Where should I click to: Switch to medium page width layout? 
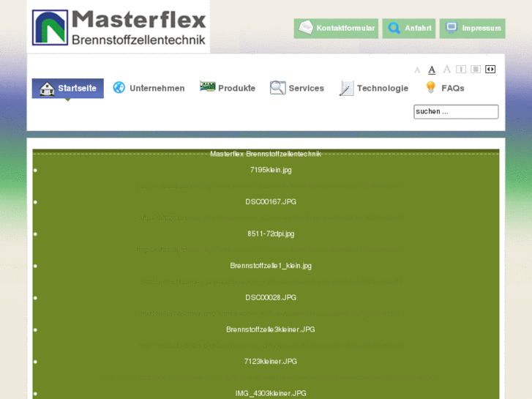tap(476, 70)
